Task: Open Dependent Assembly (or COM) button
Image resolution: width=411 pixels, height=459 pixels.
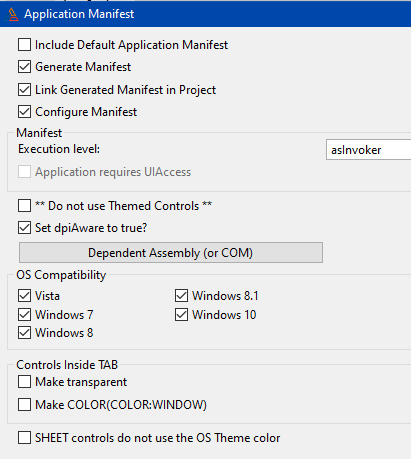Action: tap(171, 253)
